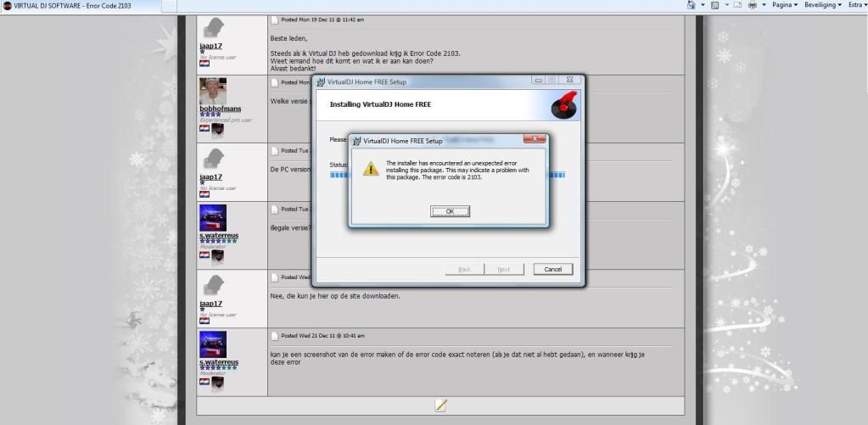Click the Dutch flag under bobhofmans

click(204, 128)
